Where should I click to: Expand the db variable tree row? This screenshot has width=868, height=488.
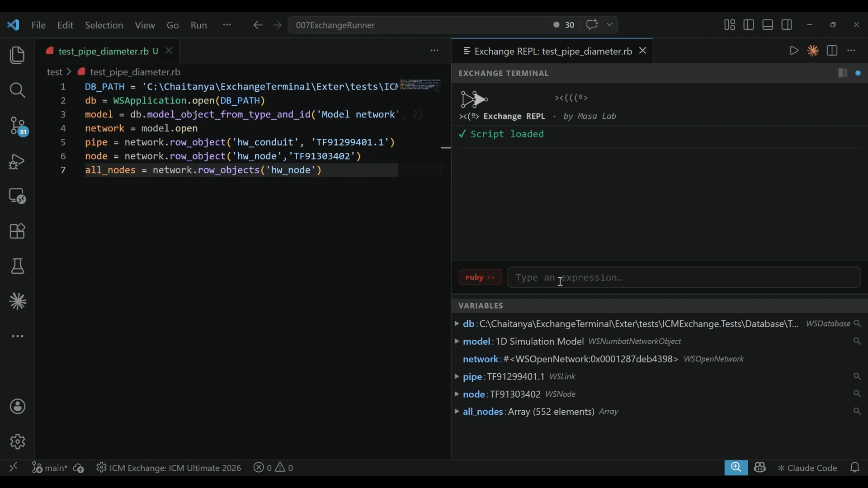[457, 324]
